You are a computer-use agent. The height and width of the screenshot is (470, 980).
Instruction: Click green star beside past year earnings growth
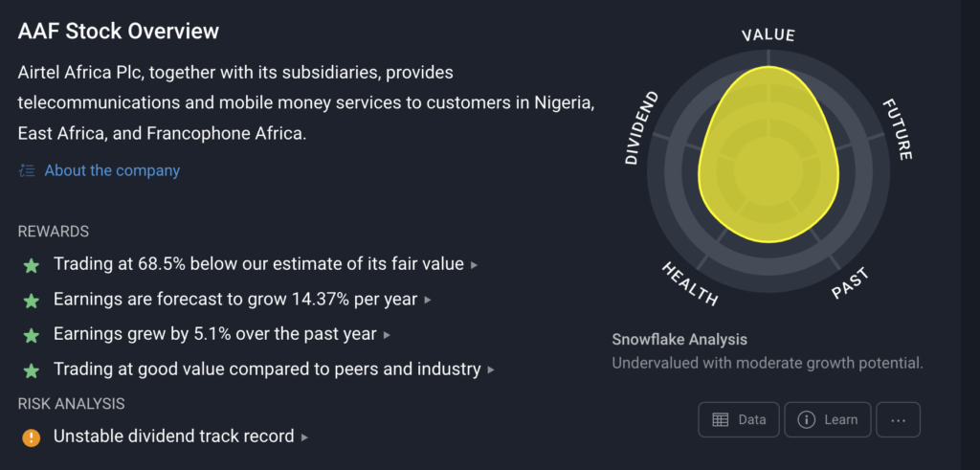(x=32, y=336)
